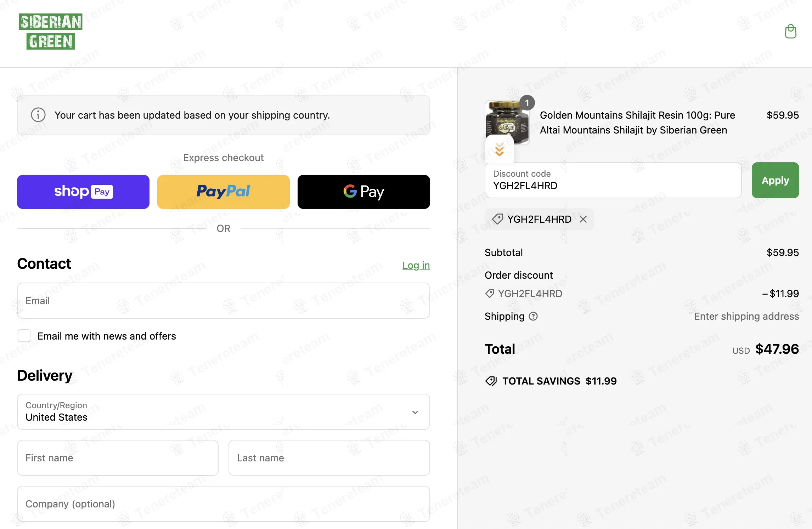Viewport: 812px width, 529px height.
Task: Apply the discount code
Action: point(775,180)
